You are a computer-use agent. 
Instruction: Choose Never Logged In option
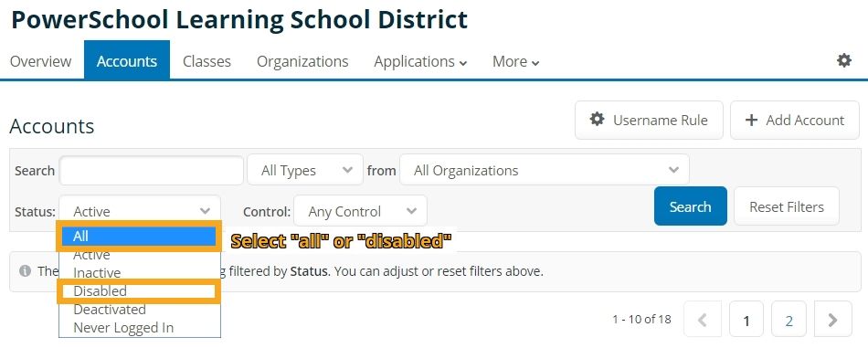pos(140,328)
